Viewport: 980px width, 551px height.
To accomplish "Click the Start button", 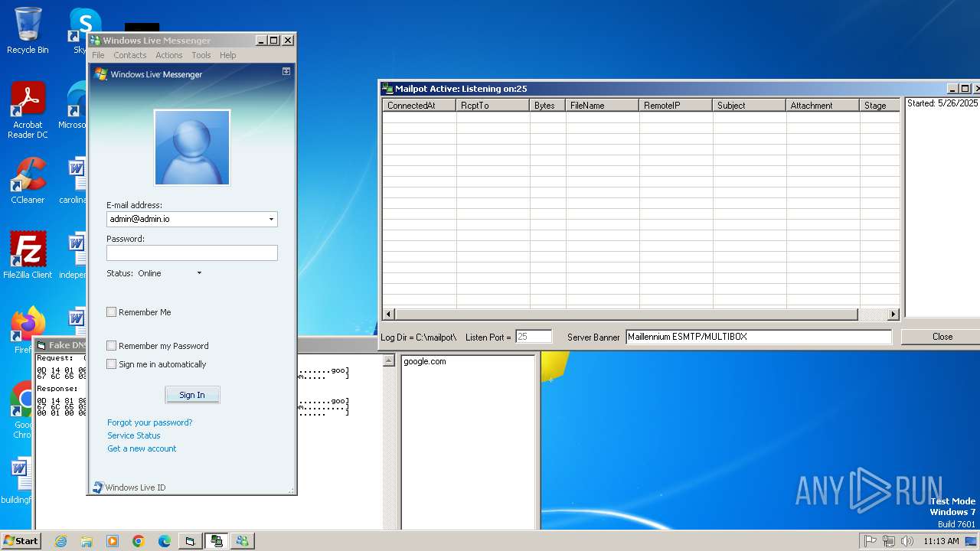I will coord(21,541).
